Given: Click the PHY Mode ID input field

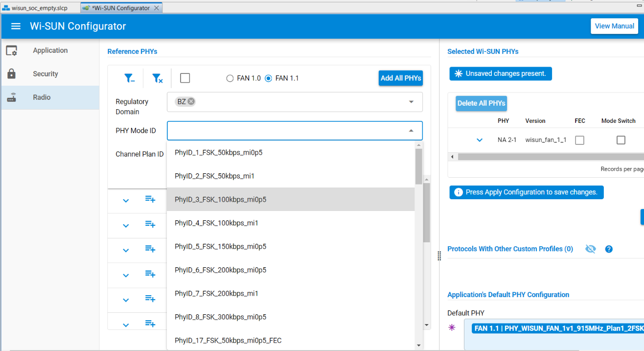Looking at the screenshot, I should 286,131.
